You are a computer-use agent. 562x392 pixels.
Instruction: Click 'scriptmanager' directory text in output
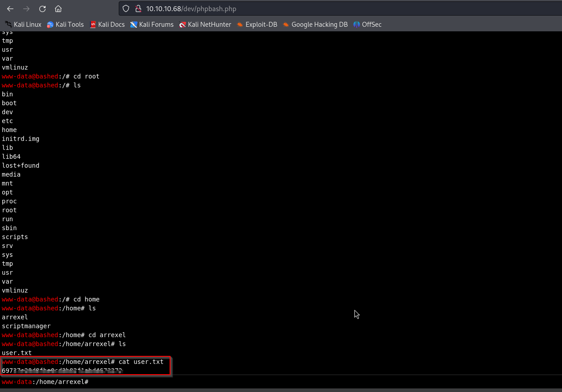tap(26, 326)
